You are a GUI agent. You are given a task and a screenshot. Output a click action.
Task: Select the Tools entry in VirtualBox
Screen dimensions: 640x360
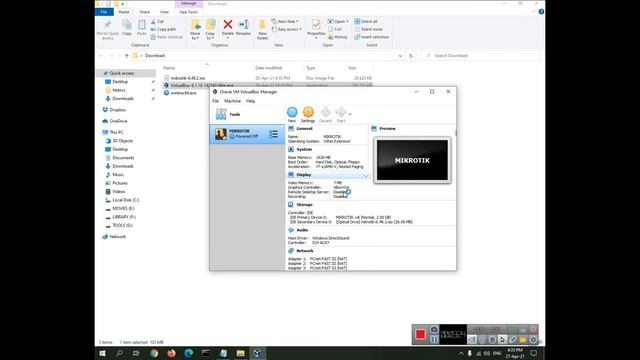247,115
